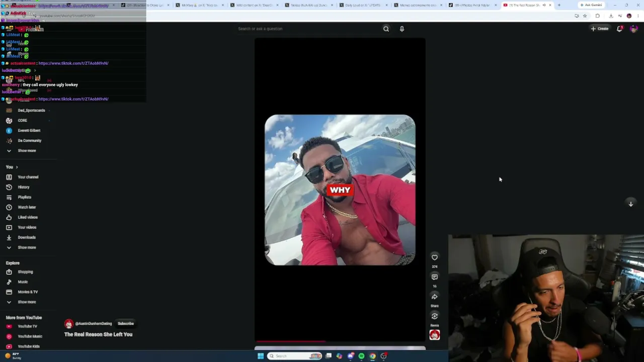Switch to the 'Mr.Maxy on X' tab
The height and width of the screenshot is (362, 644).
pos(199,5)
